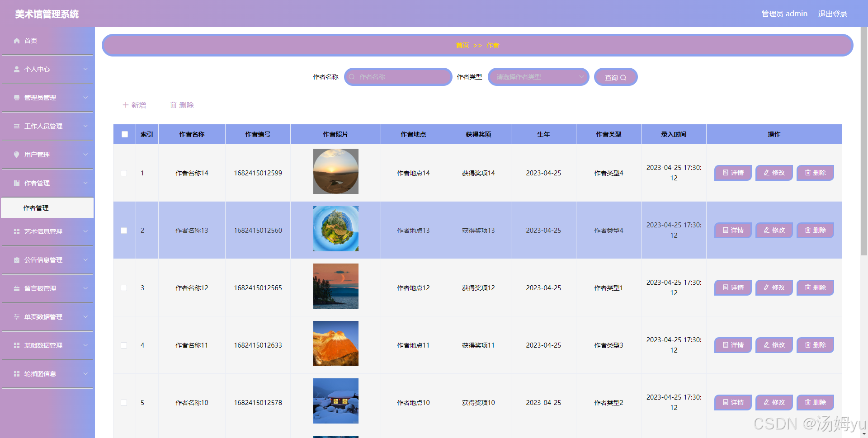The image size is (868, 438).
Task: View 详情 of 作者名称11
Action: [x=733, y=345]
